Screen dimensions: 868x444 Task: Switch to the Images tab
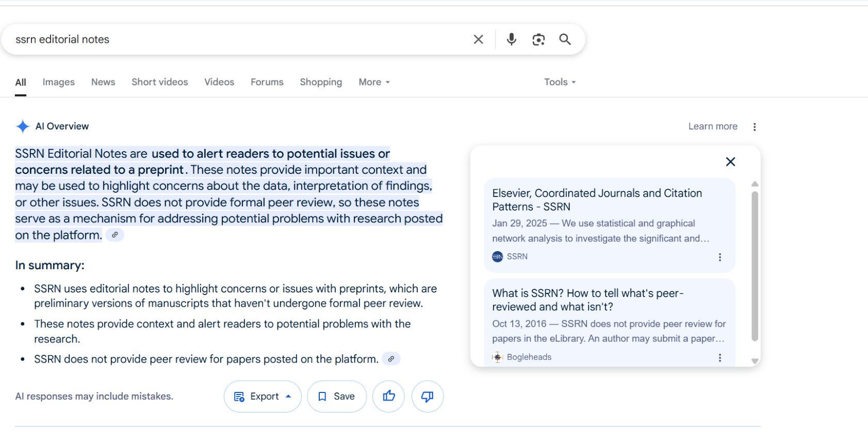click(58, 82)
